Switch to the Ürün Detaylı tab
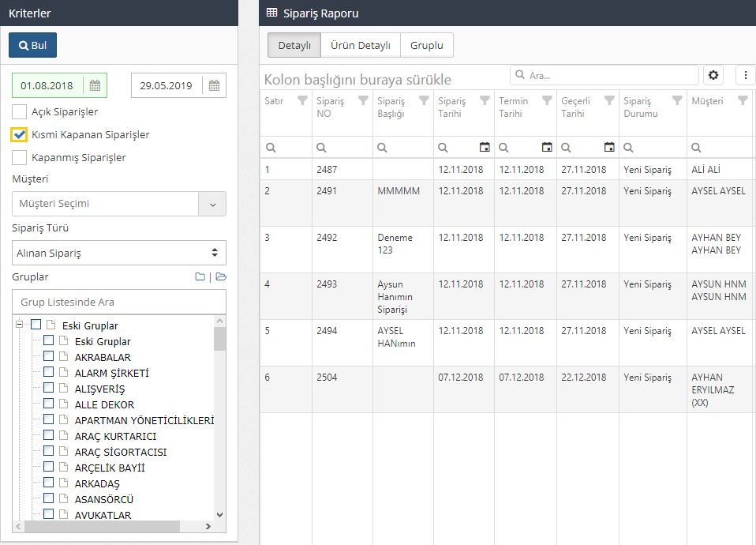This screenshot has height=545, width=756. pyautogui.click(x=361, y=45)
